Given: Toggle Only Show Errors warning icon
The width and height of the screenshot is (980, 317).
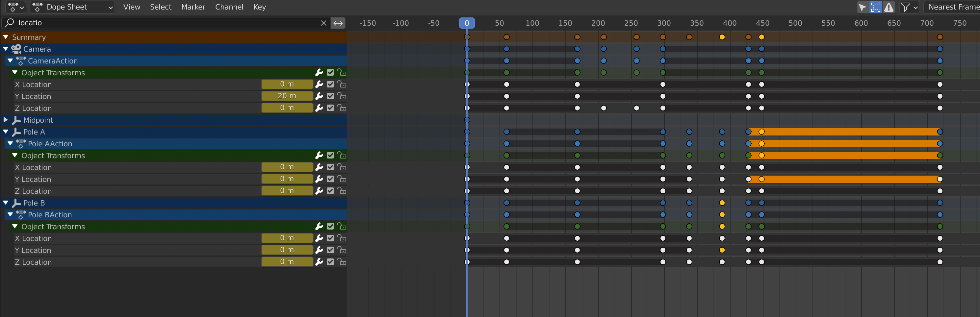Looking at the screenshot, I should click(889, 7).
